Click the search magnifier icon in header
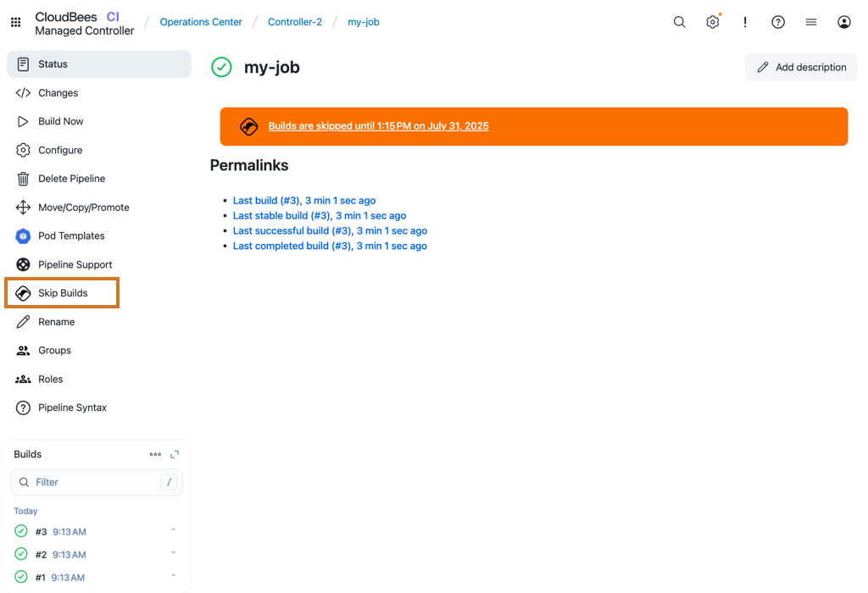 (x=679, y=22)
